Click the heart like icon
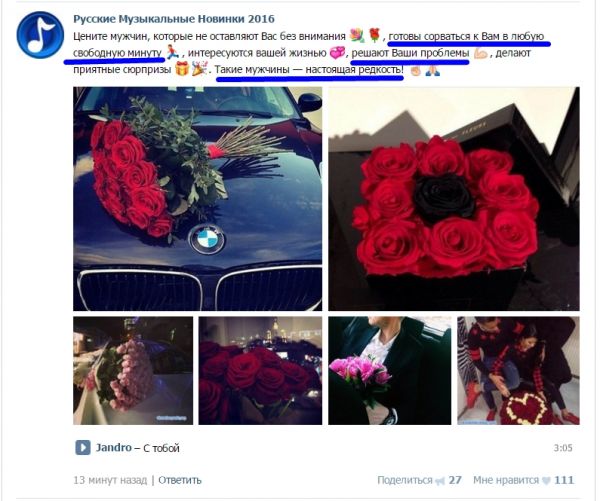This screenshot has height=501, width=600. point(546,481)
